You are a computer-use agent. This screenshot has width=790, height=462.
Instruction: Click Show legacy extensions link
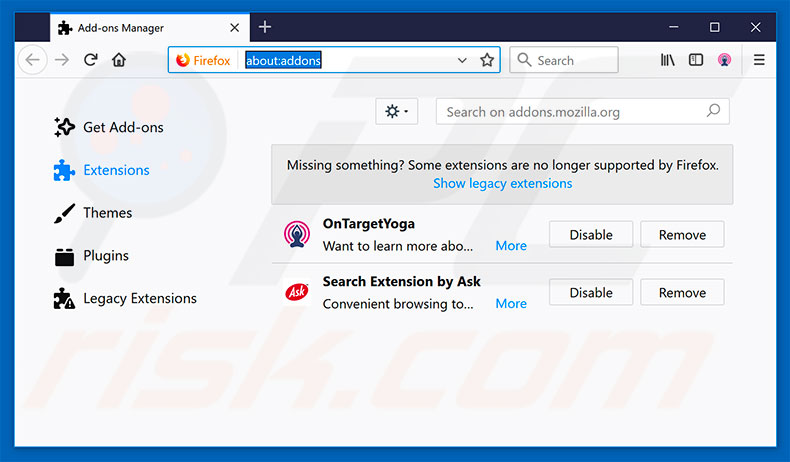coord(502,183)
